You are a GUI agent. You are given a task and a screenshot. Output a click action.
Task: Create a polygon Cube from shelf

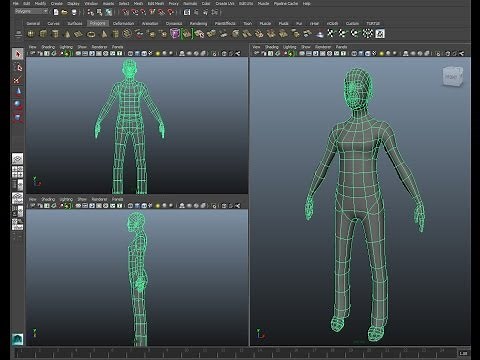pyautogui.click(x=43, y=34)
